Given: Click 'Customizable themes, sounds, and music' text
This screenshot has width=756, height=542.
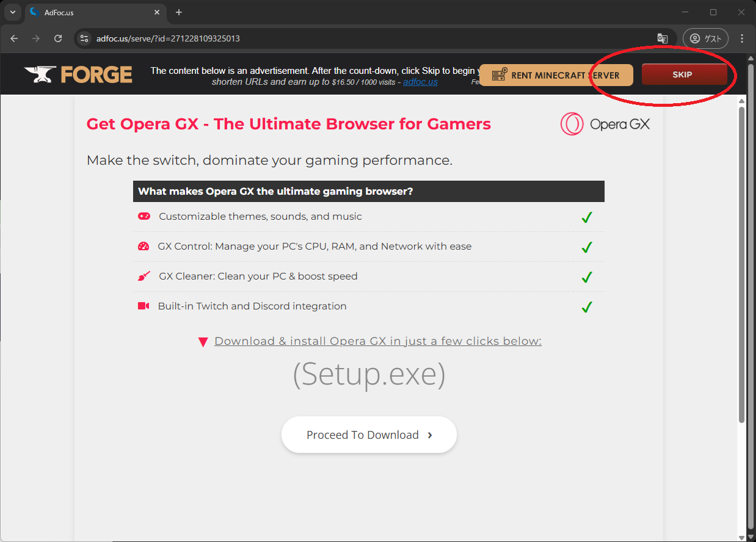Looking at the screenshot, I should (260, 217).
